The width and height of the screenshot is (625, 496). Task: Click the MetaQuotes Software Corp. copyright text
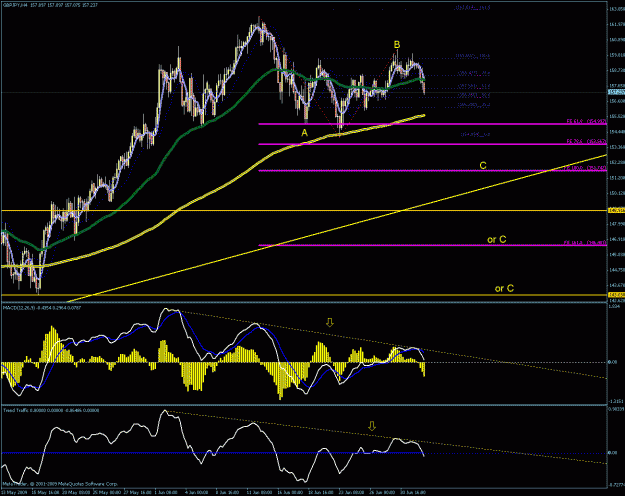coord(61,484)
